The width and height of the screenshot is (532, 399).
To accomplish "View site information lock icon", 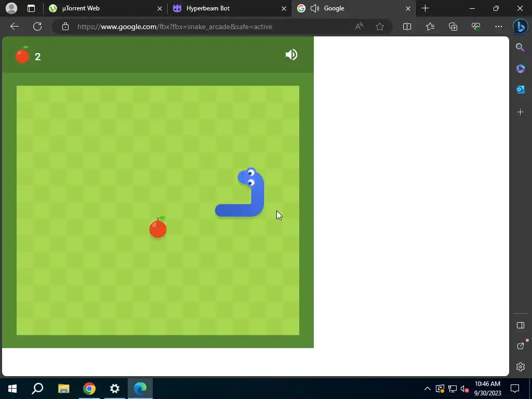I will coord(65,26).
